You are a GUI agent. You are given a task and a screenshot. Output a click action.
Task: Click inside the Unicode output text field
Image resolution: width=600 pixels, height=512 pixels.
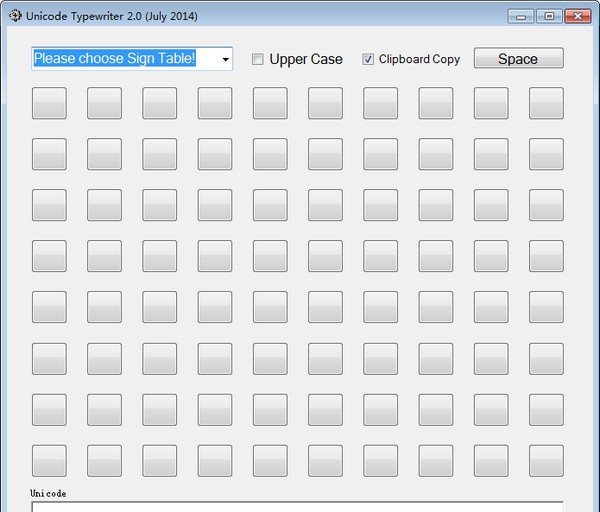tap(297, 506)
